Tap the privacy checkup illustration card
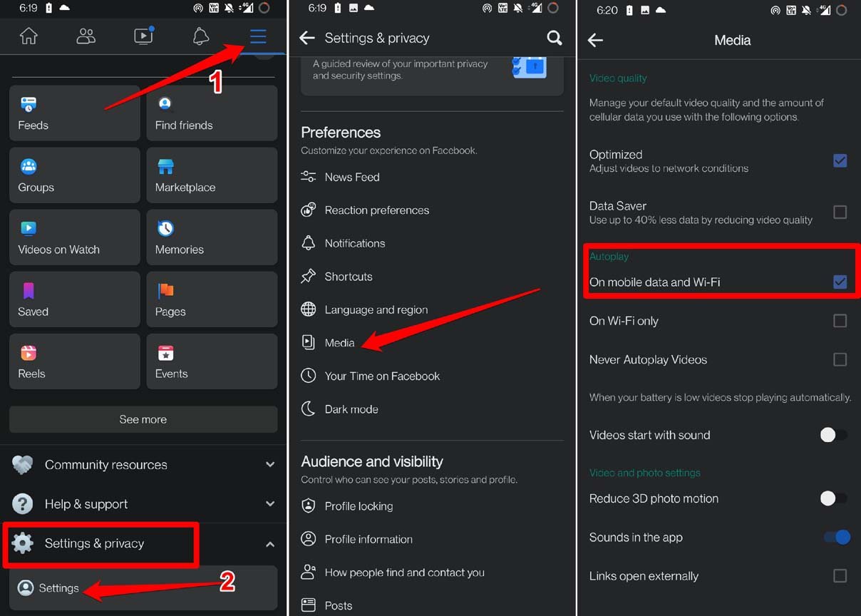This screenshot has height=616, width=861. point(432,75)
